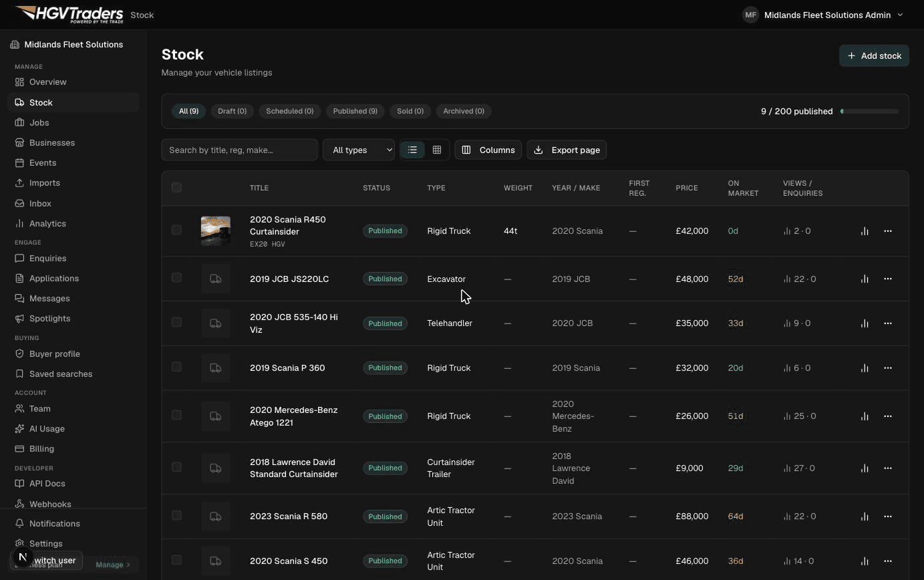Check the 2020 Mercedes-Benz Atego 1221 row

click(x=176, y=415)
